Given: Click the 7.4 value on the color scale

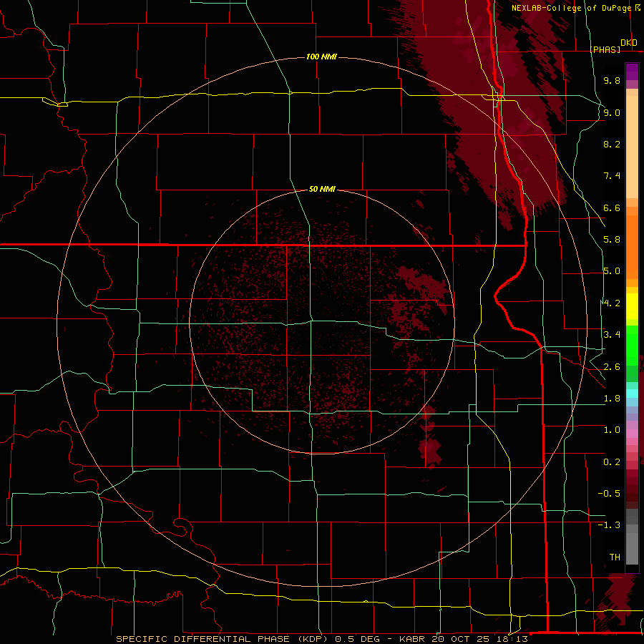Looking at the screenshot, I should [x=612, y=176].
